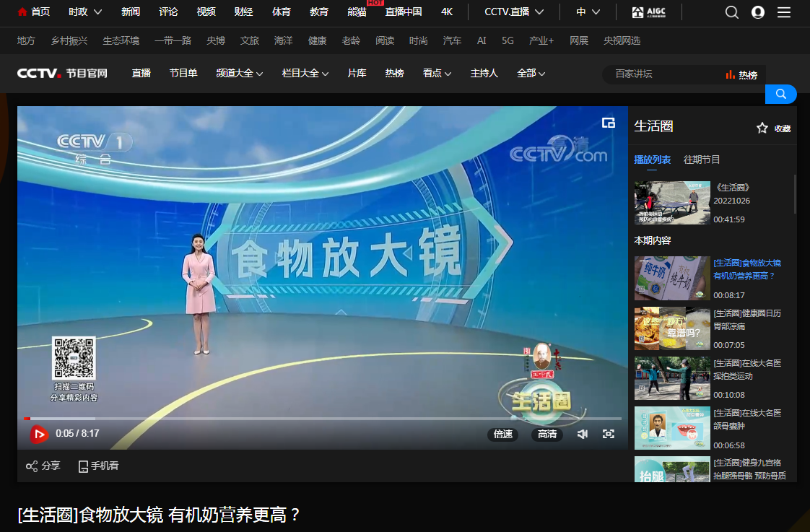Open the 《生活圈》20221026 thumbnail
This screenshot has height=532, width=810.
(672, 202)
